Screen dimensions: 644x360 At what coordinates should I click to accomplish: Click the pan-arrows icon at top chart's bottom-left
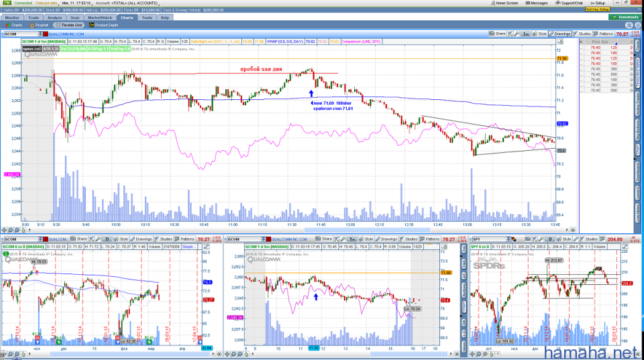[x=4, y=230]
